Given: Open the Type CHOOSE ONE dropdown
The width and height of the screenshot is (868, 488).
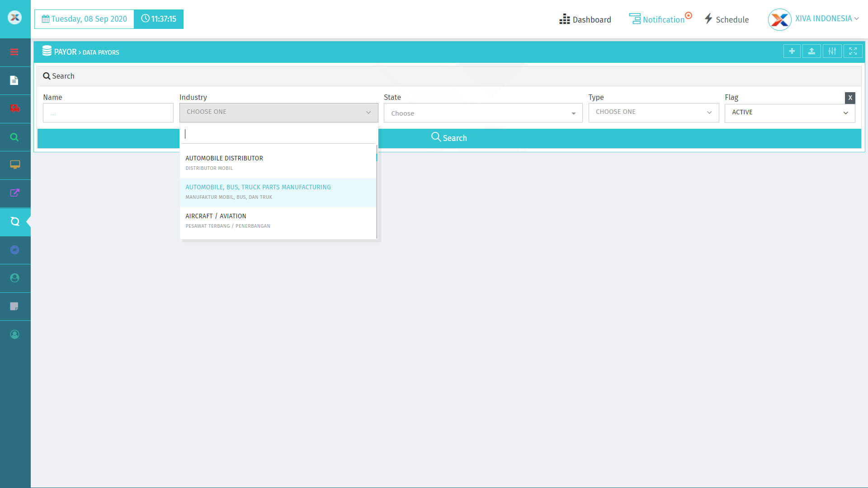Looking at the screenshot, I should pyautogui.click(x=654, y=113).
